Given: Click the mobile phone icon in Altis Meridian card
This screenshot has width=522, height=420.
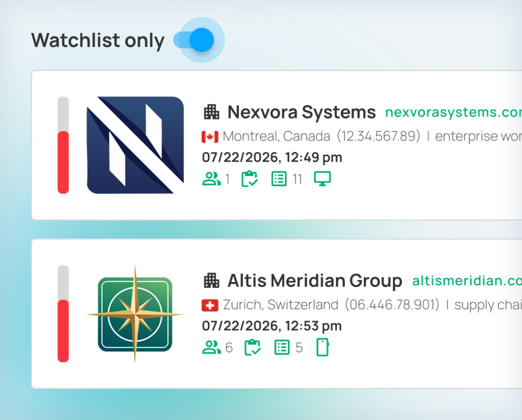Looking at the screenshot, I should (x=322, y=348).
